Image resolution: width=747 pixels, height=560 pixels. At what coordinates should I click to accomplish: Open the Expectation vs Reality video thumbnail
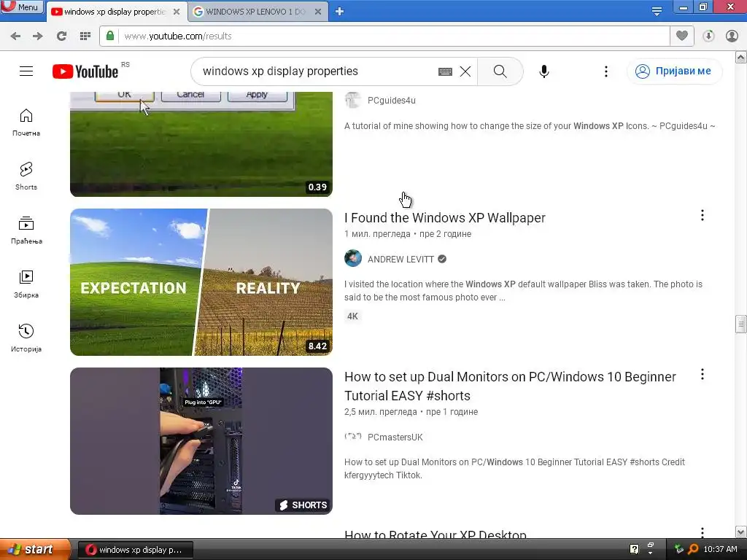click(201, 282)
